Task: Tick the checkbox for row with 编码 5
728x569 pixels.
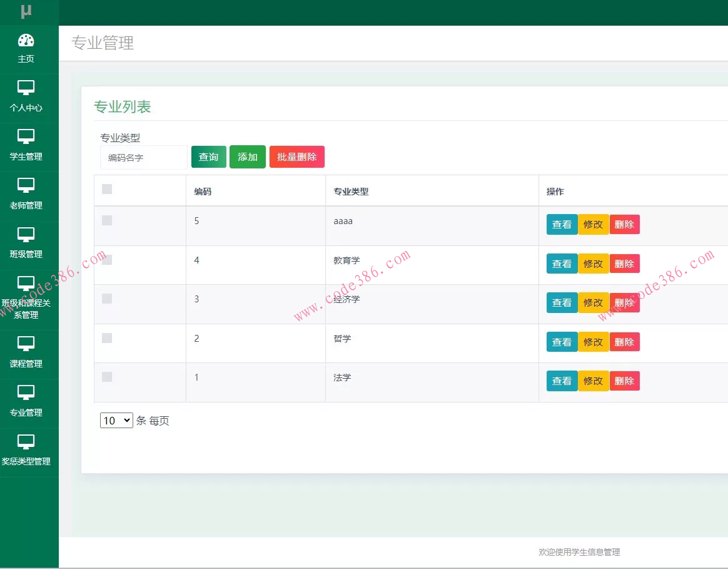Action: [x=106, y=220]
